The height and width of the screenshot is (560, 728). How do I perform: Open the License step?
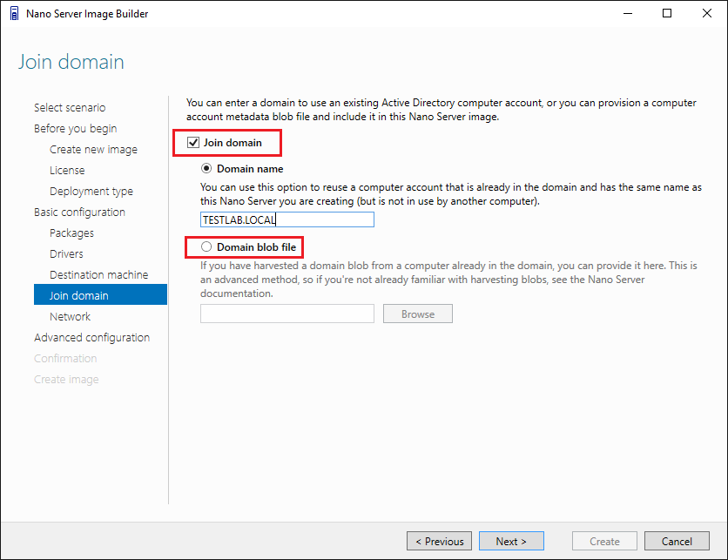click(x=67, y=170)
